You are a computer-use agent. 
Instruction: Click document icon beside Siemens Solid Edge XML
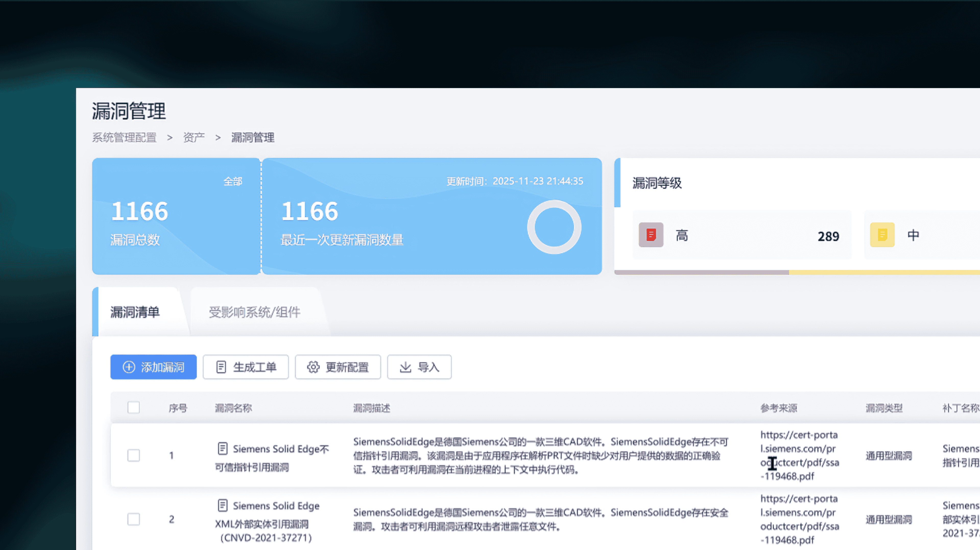[x=223, y=506]
